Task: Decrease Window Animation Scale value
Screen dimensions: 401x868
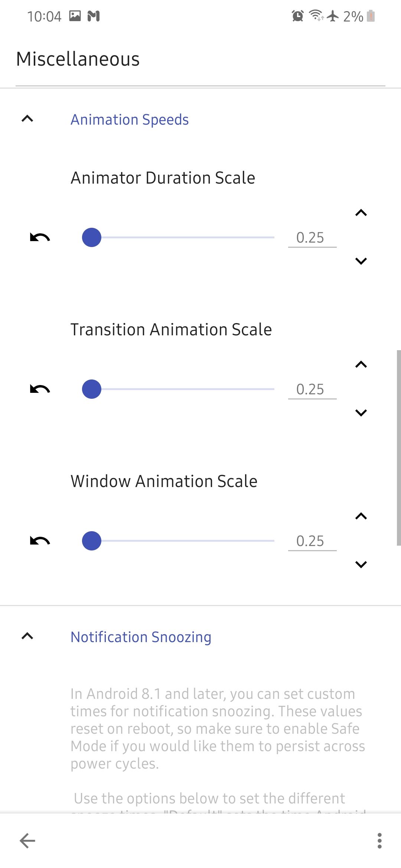Action: pyautogui.click(x=361, y=565)
